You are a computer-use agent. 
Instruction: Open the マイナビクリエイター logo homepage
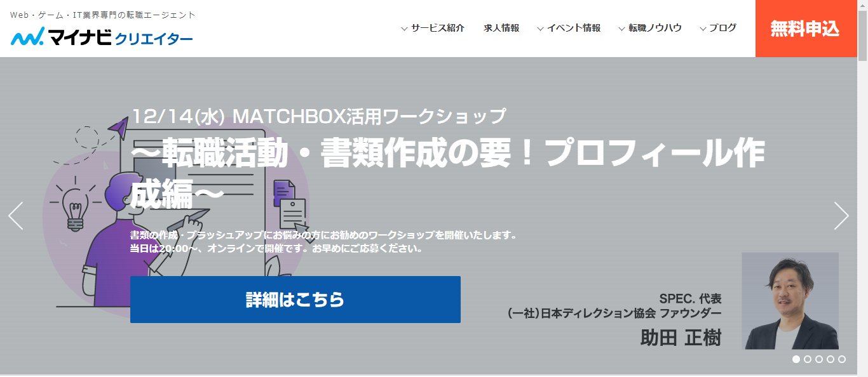[x=102, y=37]
